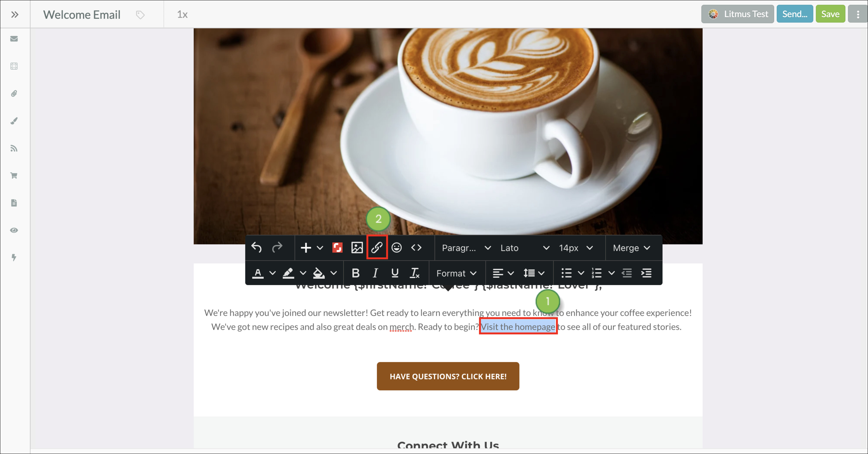Image resolution: width=868 pixels, height=454 pixels.
Task: Open the Paragraph style dropdown
Action: click(x=466, y=248)
